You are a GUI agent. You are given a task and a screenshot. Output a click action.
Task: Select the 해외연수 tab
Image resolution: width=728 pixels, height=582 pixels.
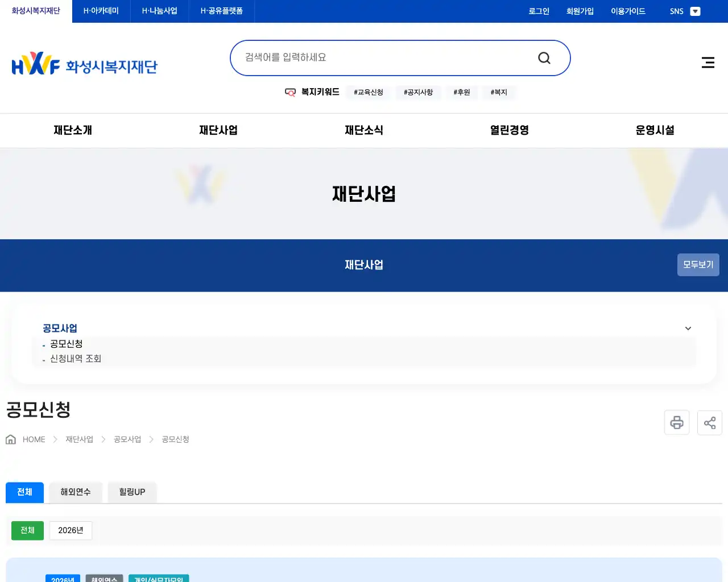[x=75, y=492]
